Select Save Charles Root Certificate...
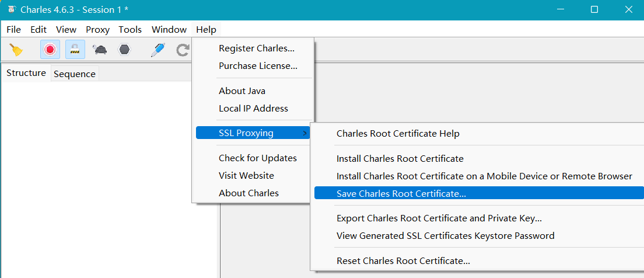644x278 pixels. coord(479,193)
